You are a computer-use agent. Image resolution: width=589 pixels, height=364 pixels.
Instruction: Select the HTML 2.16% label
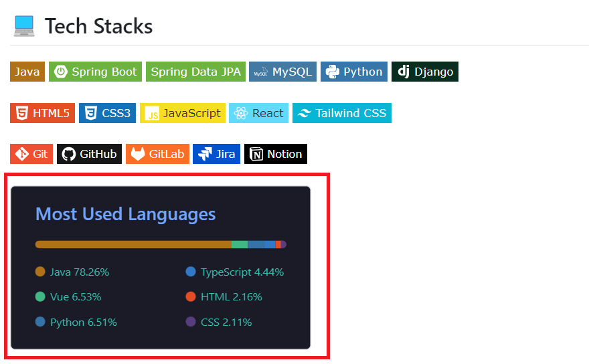232,297
